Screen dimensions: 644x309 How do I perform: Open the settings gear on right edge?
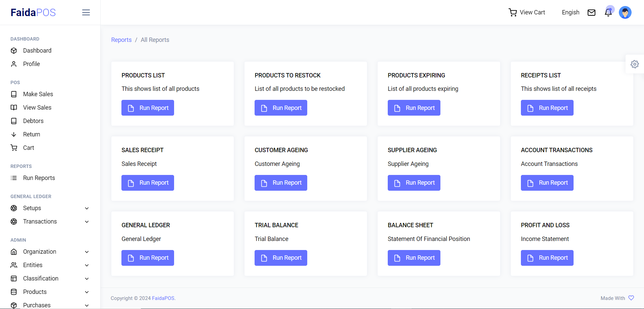(x=634, y=64)
